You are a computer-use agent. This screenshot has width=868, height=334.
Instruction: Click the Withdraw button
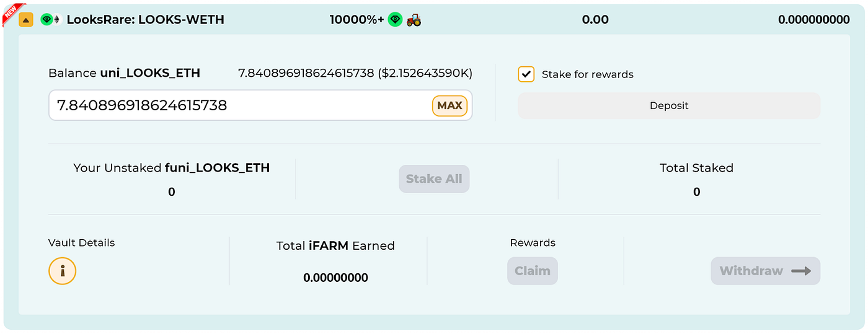coord(765,271)
